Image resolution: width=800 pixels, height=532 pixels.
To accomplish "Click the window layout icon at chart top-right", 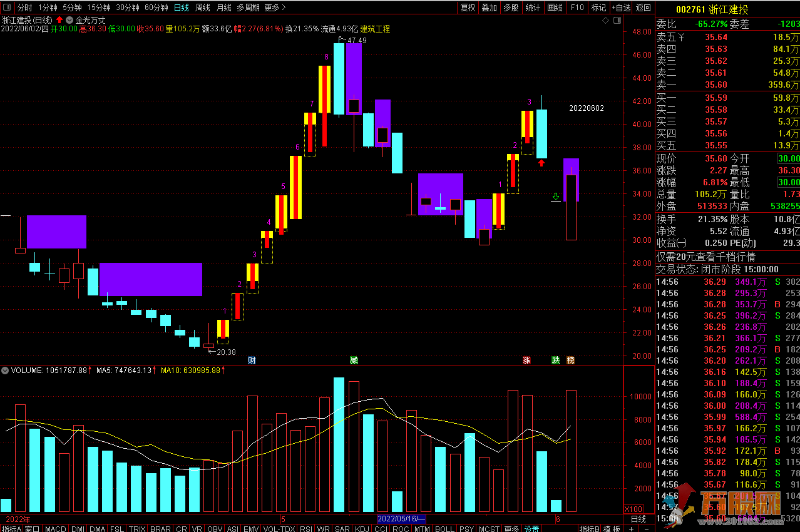I will point(617,21).
